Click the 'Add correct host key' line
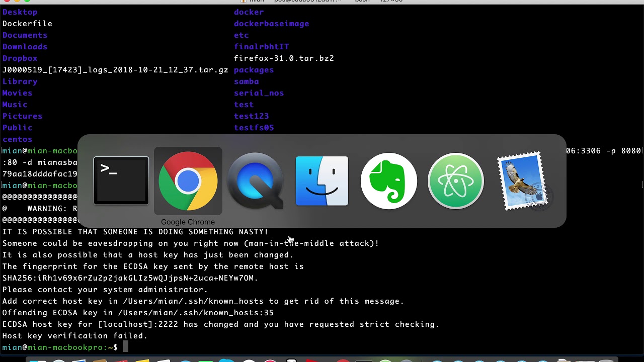Screen dimensions: 644x362 (x=203, y=301)
